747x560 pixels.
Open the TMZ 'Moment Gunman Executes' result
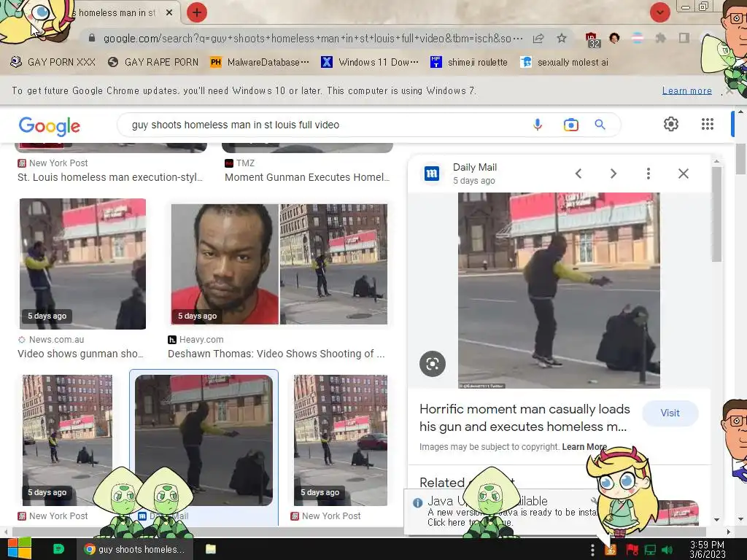click(307, 177)
